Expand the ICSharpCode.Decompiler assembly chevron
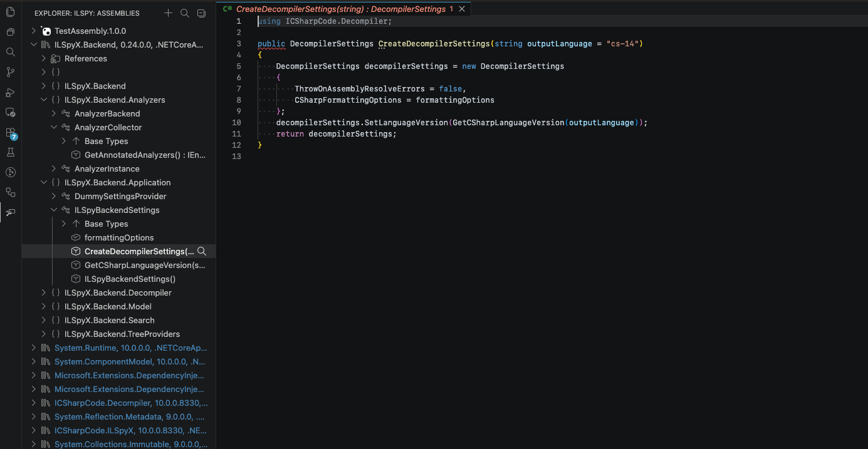The height and width of the screenshot is (449, 868). click(x=34, y=403)
